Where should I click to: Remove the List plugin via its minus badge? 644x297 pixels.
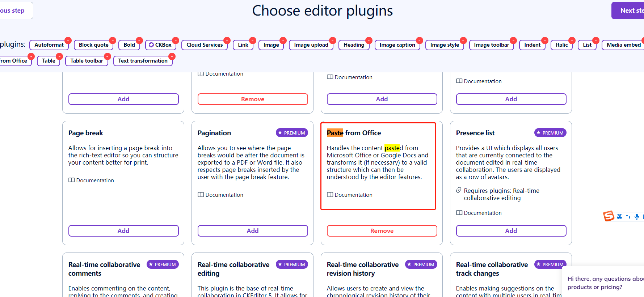(596, 41)
